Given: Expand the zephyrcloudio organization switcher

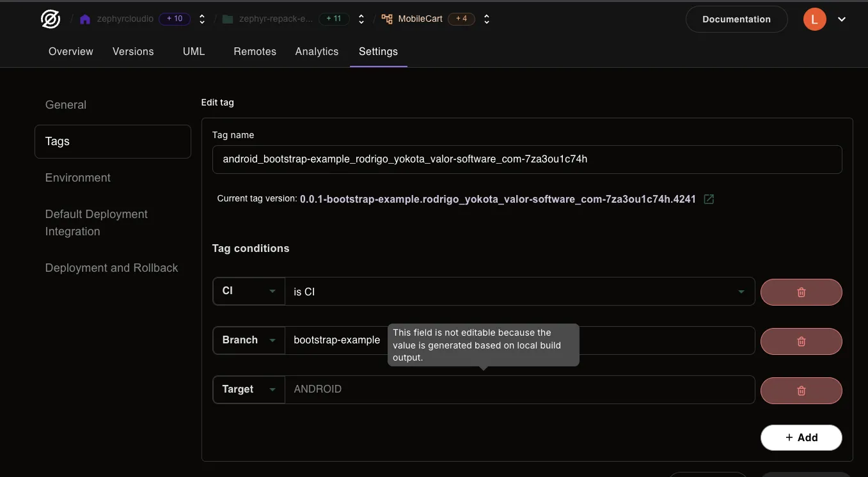Looking at the screenshot, I should coord(202,19).
